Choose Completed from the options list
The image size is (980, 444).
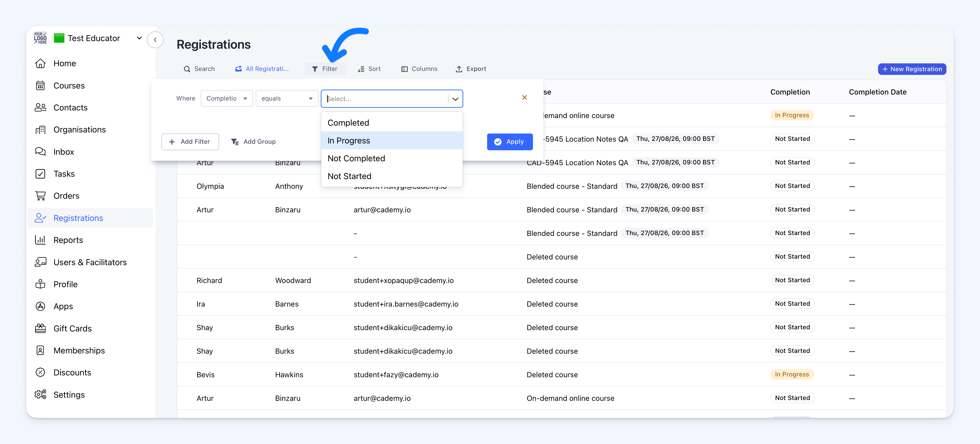coord(392,123)
